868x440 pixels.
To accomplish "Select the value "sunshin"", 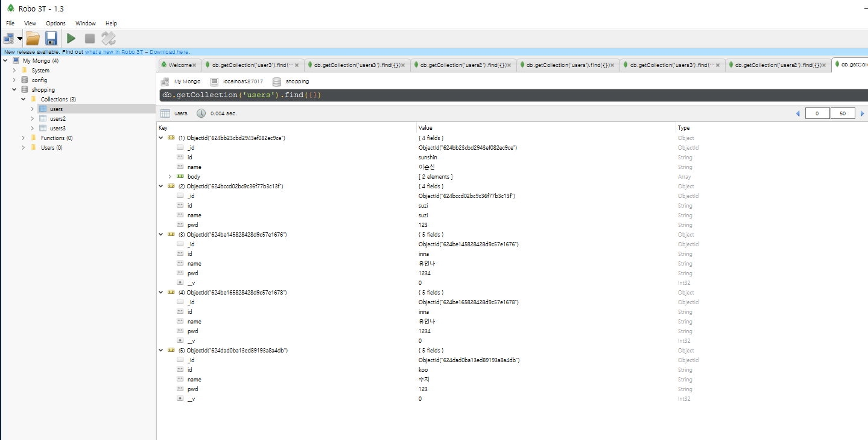I will pyautogui.click(x=428, y=158).
